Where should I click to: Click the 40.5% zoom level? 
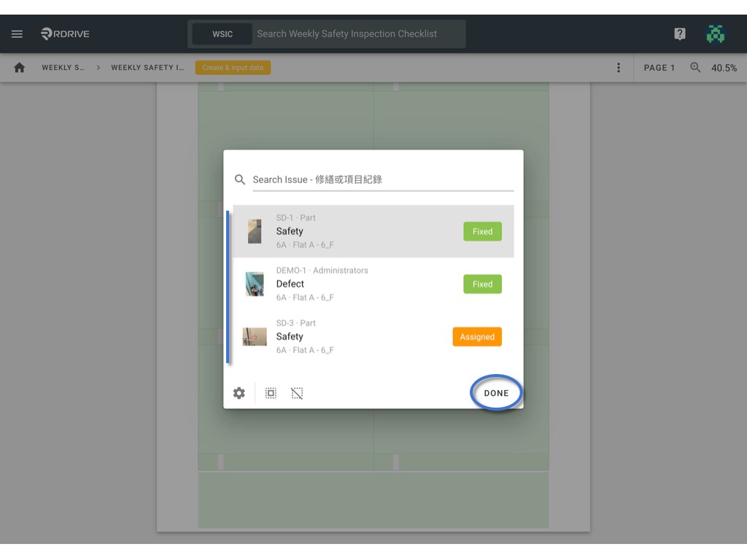pyautogui.click(x=724, y=68)
